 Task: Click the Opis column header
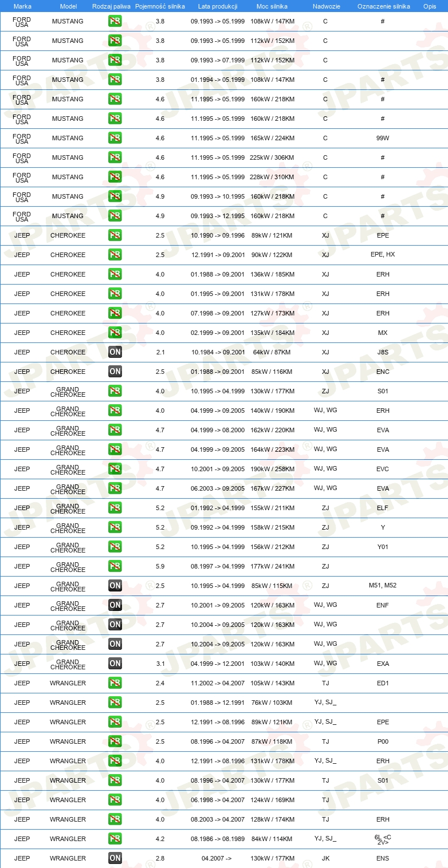[430, 6]
